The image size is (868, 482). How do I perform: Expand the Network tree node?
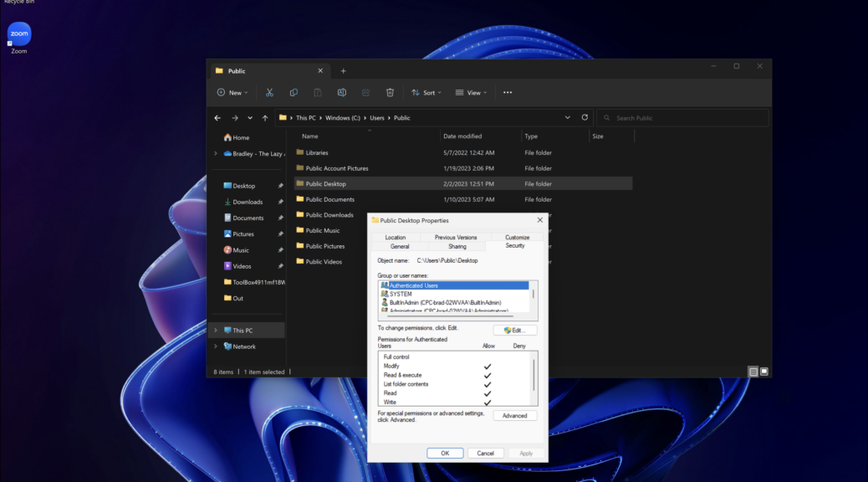[x=216, y=346]
